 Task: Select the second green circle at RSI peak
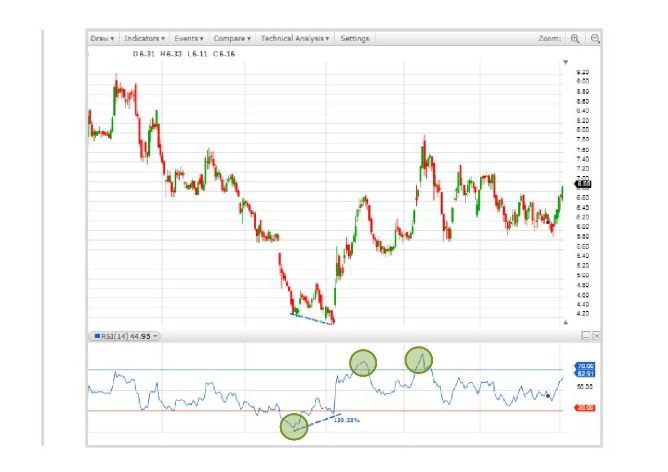point(419,359)
